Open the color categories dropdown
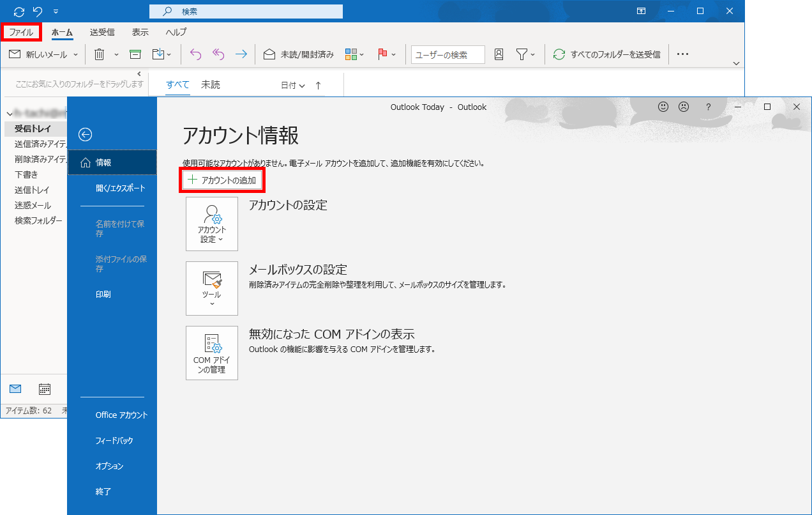Image resolution: width=812 pixels, height=515 pixels. (354, 55)
